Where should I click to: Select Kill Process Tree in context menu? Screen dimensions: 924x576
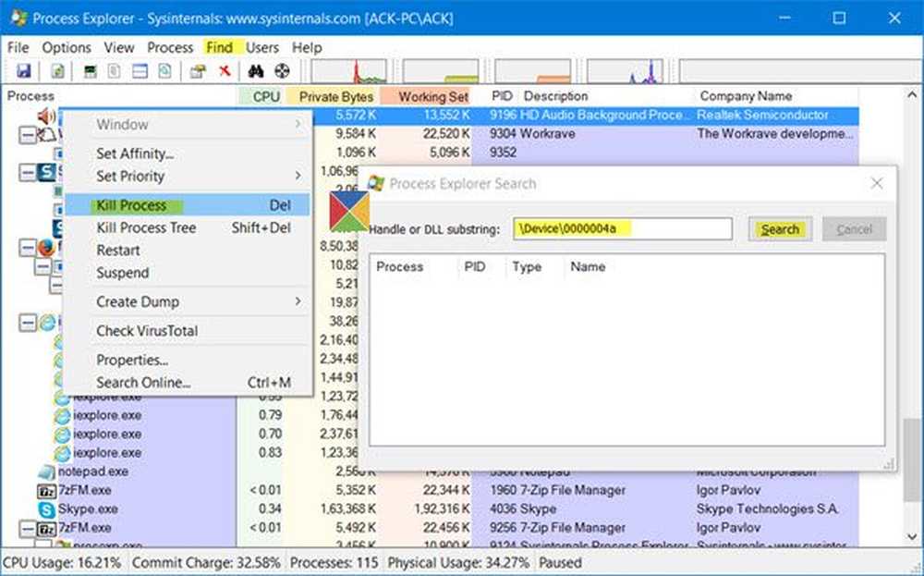[x=188, y=227]
